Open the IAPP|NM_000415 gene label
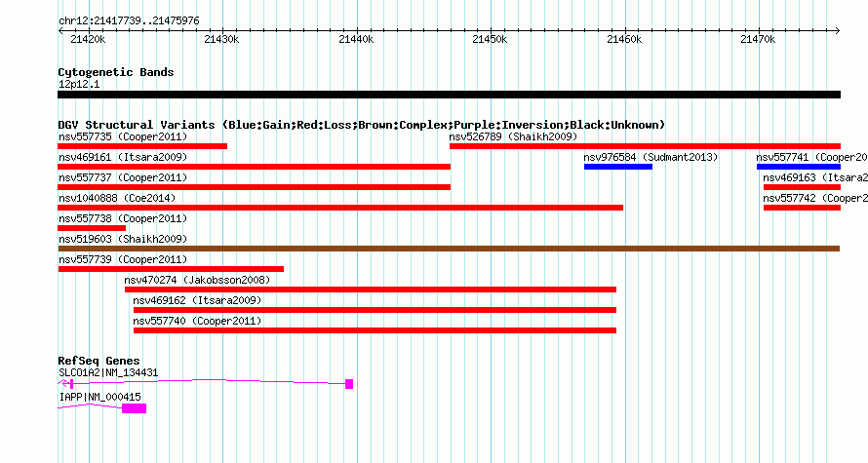The height and width of the screenshot is (463, 868). coord(99,397)
